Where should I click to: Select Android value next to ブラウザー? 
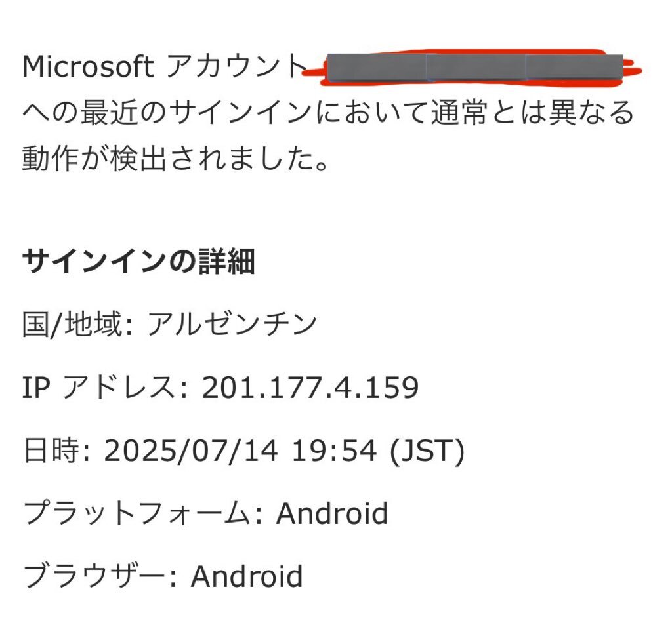pos(247,576)
